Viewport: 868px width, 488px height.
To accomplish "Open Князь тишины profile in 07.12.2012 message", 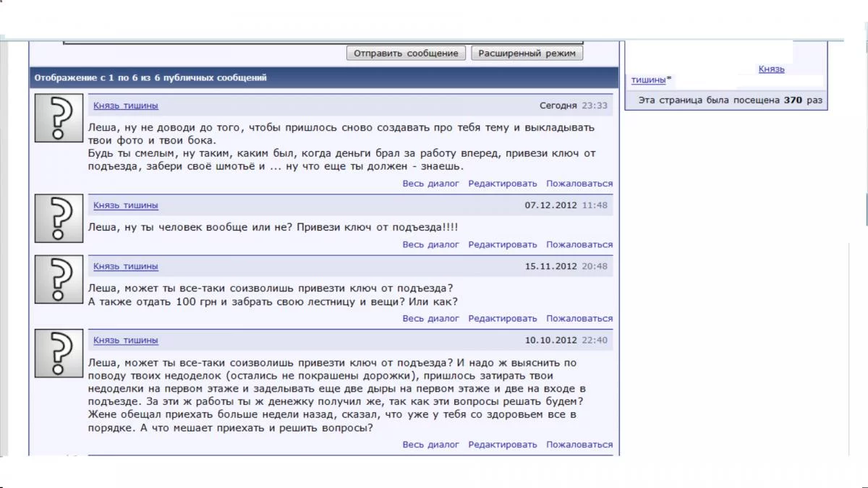I will [126, 205].
